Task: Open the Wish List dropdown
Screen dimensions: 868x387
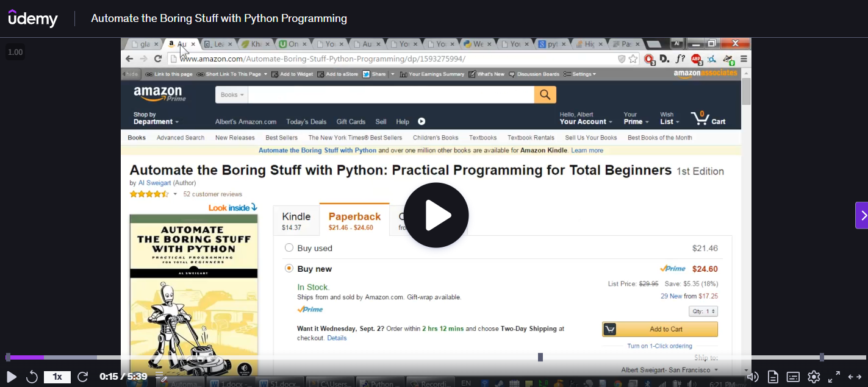Action: pos(669,118)
